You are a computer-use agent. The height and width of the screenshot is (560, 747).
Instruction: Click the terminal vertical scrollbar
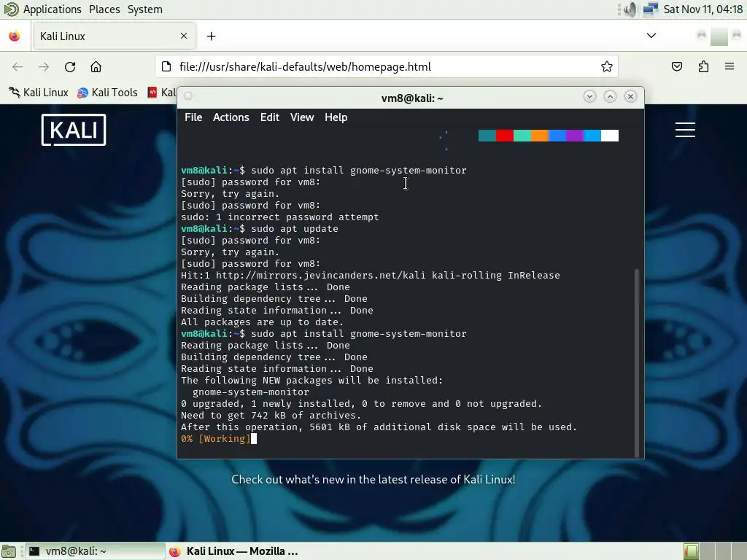pos(637,363)
